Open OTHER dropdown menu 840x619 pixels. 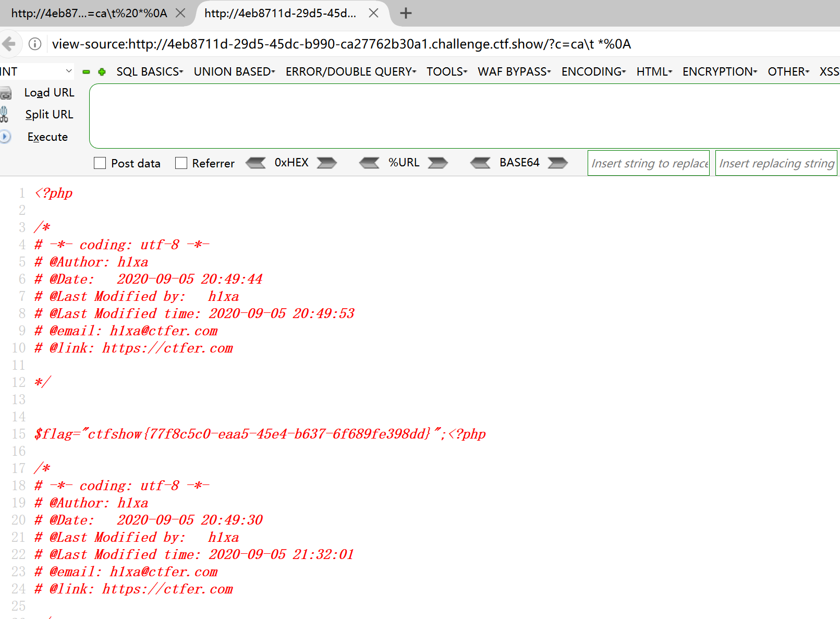coord(788,71)
